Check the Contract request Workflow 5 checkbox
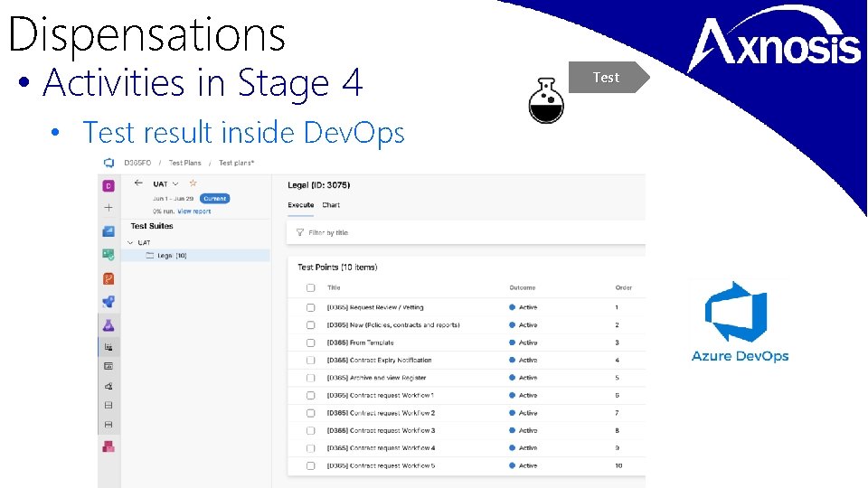The image size is (868, 488). pos(310,466)
